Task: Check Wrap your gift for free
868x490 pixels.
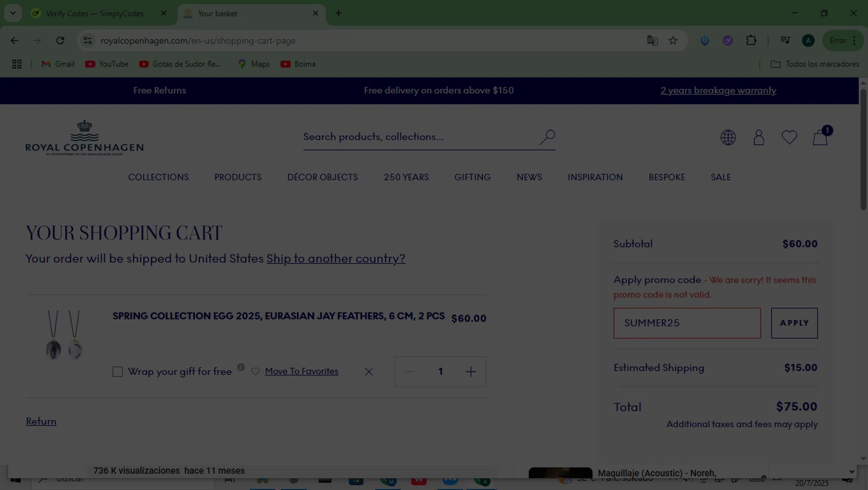Action: coord(117,371)
